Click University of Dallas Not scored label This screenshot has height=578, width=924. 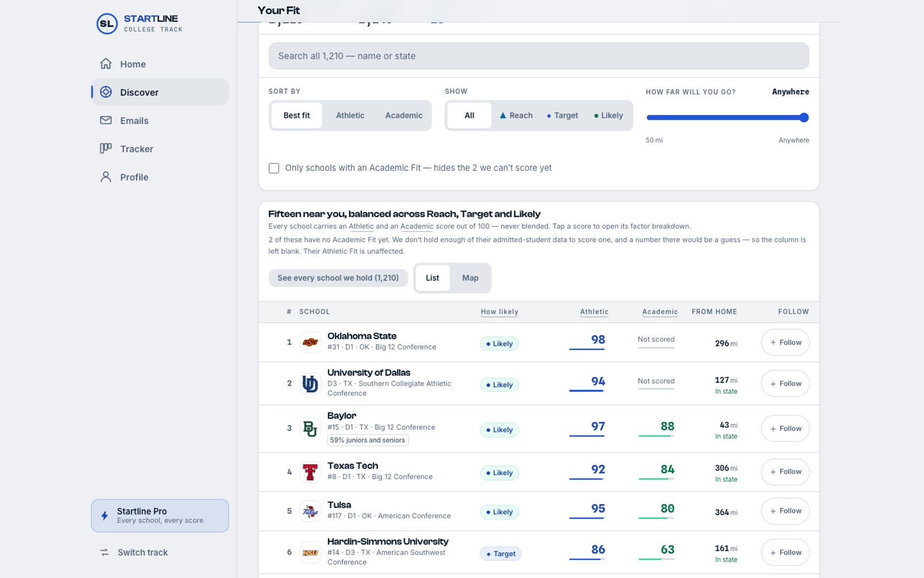656,381
